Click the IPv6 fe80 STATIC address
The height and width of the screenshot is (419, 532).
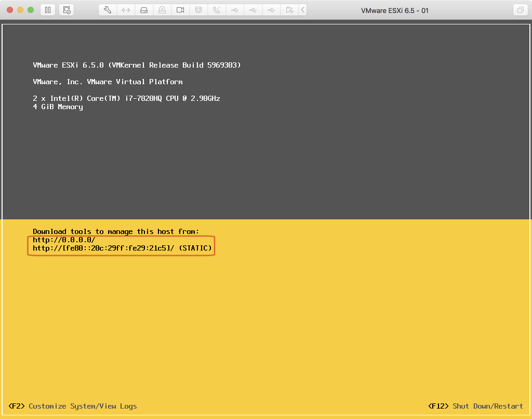[122, 248]
